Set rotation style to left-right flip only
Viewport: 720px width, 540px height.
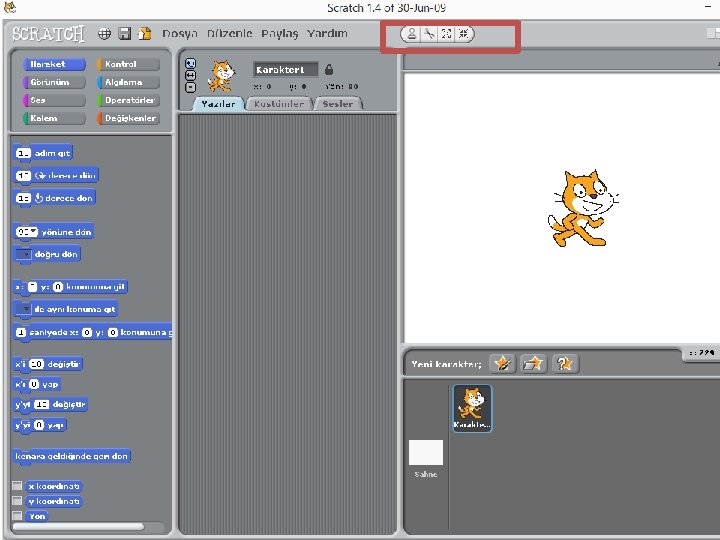(190, 75)
